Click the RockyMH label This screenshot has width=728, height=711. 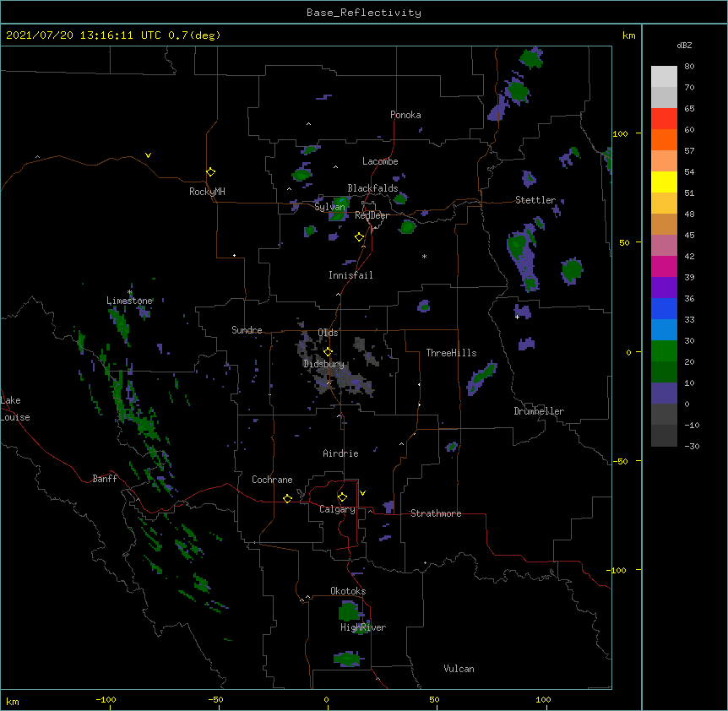[x=207, y=191]
